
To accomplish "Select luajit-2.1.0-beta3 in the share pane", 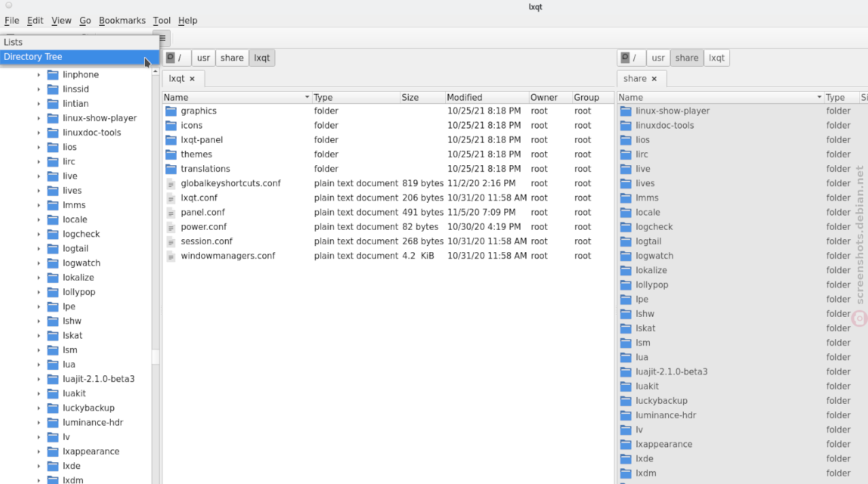I will click(672, 372).
